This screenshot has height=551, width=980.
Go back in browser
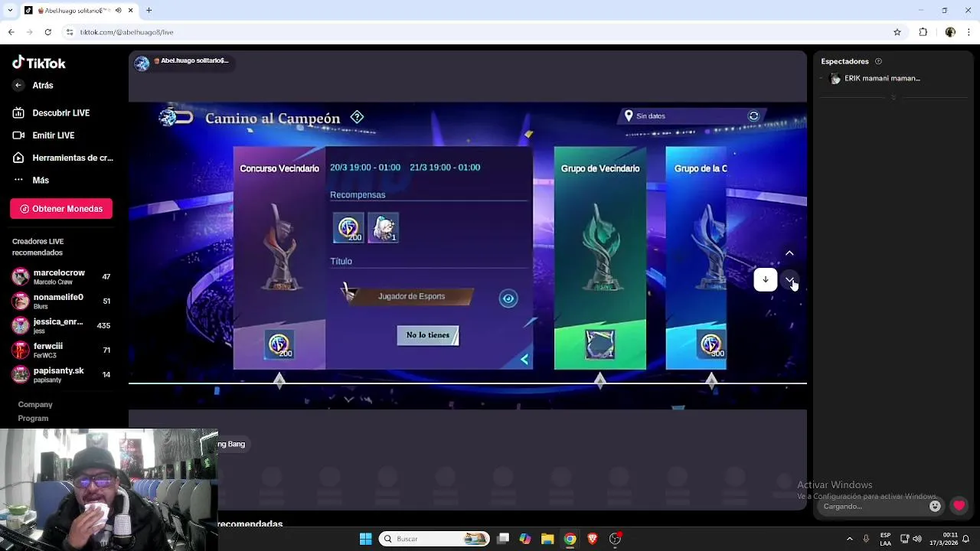pyautogui.click(x=11, y=32)
